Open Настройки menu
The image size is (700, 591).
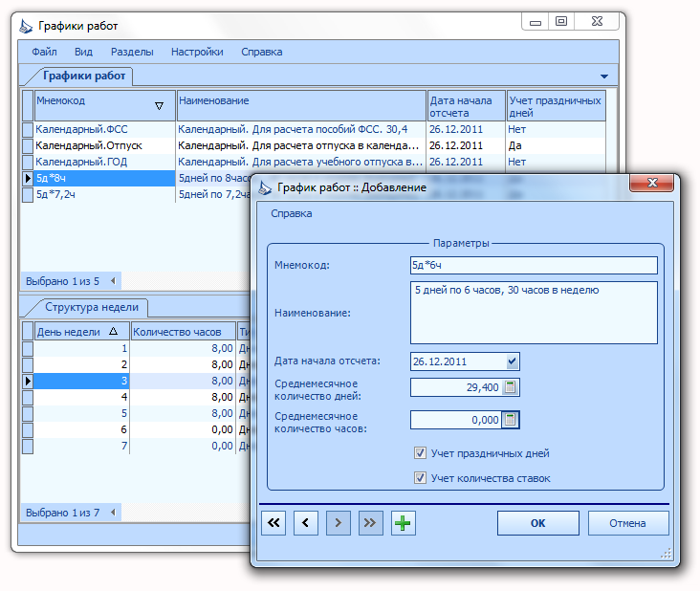pos(197,52)
